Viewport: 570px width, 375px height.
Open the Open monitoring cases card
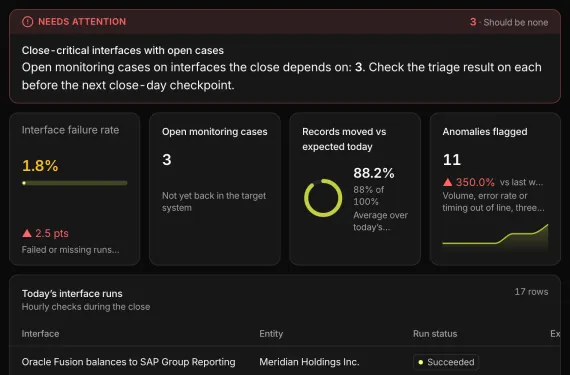pos(215,189)
